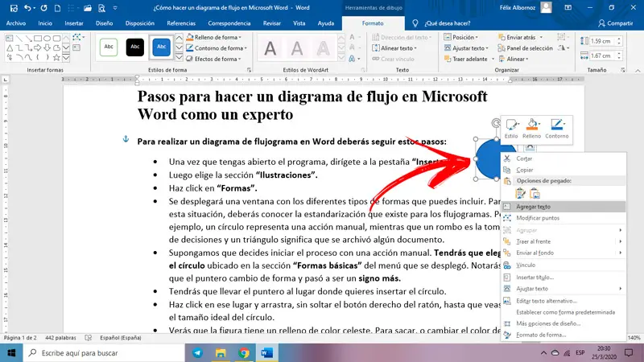
Task: Select the triangle shape in the shapes gallery
Action: (10, 48)
